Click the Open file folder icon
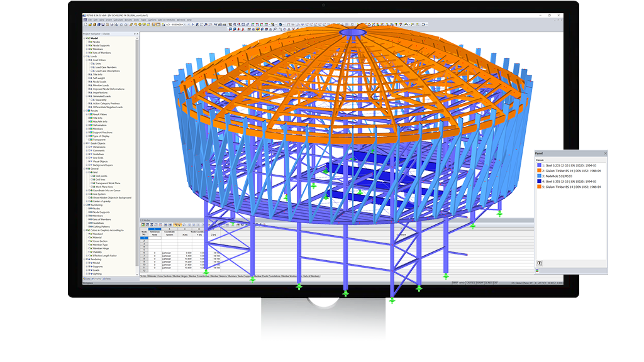644x362 pixels. coord(90,25)
